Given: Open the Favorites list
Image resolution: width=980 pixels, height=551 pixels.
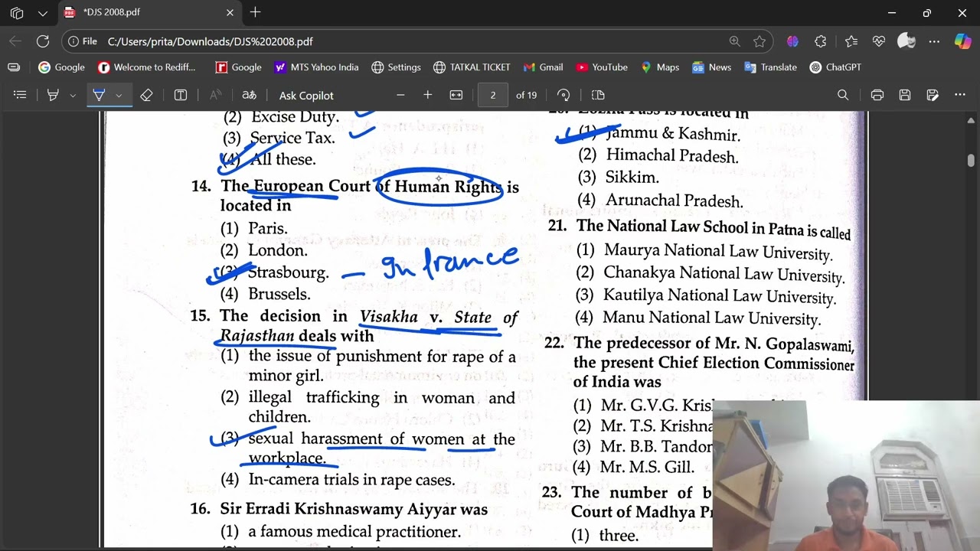Looking at the screenshot, I should 851,41.
